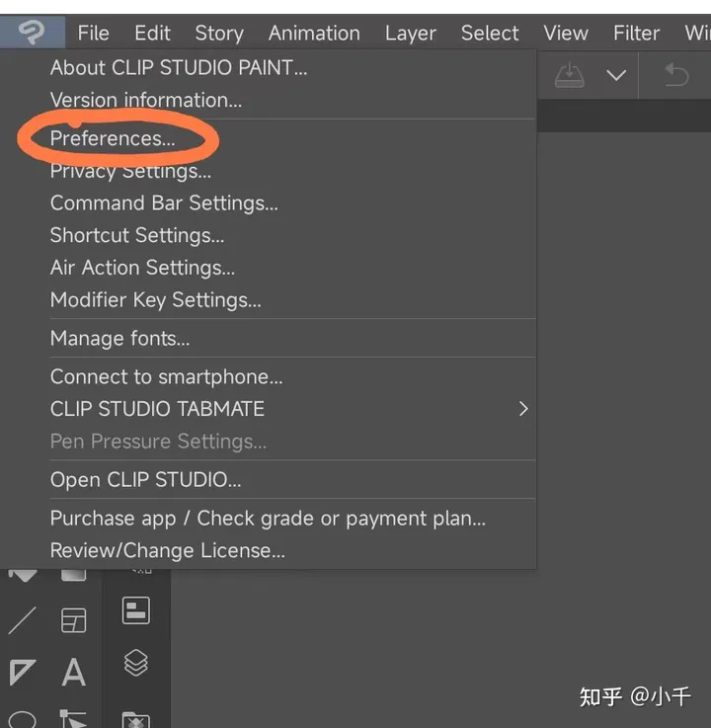Viewport: 711px width, 728px height.
Task: Choose Shortcut Settings... from the menu
Action: (x=137, y=235)
